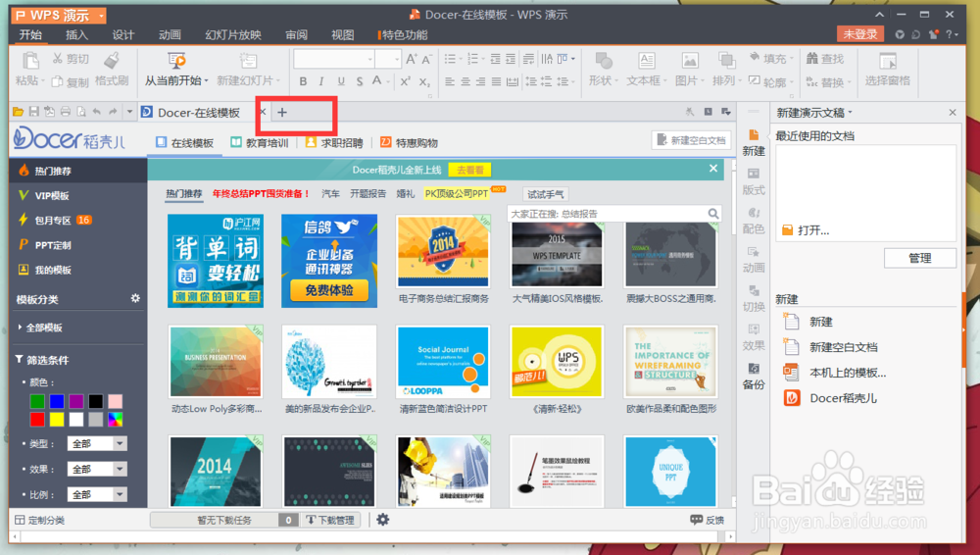Click 下载管理 button
The height and width of the screenshot is (555, 980).
[x=330, y=520]
